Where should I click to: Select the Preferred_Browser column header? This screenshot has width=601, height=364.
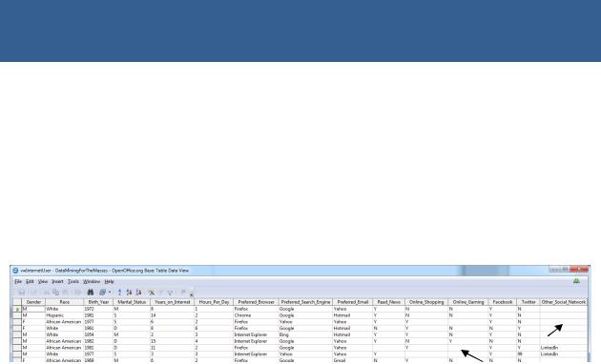point(256,302)
